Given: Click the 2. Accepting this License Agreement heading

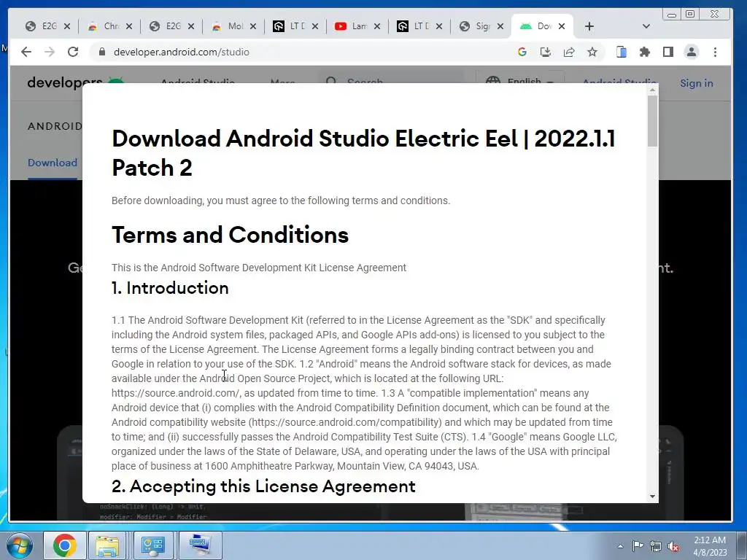Looking at the screenshot, I should pyautogui.click(x=263, y=486).
